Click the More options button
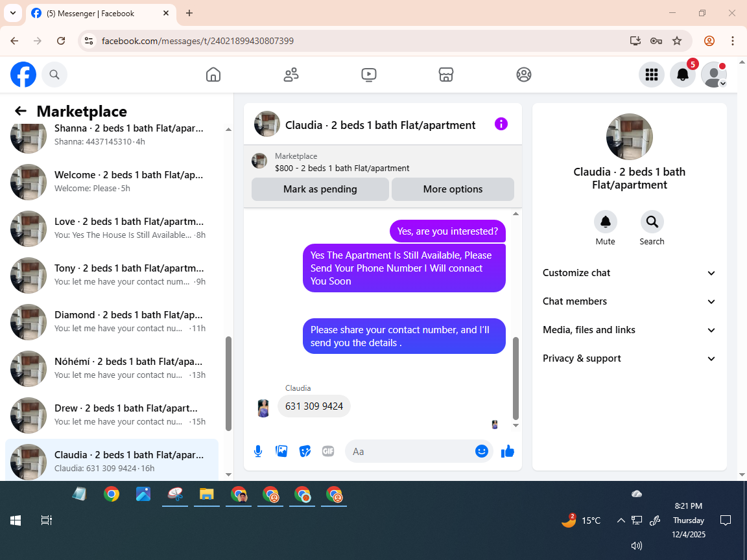Image resolution: width=747 pixels, height=560 pixels. point(453,189)
